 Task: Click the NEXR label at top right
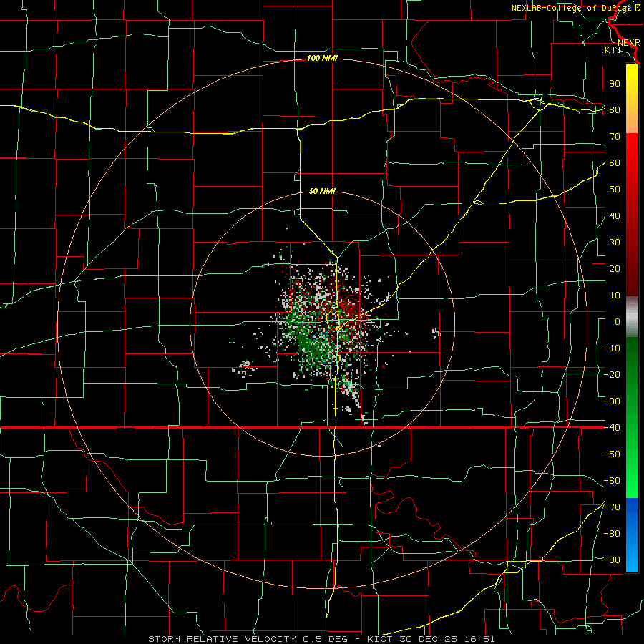pos(628,43)
